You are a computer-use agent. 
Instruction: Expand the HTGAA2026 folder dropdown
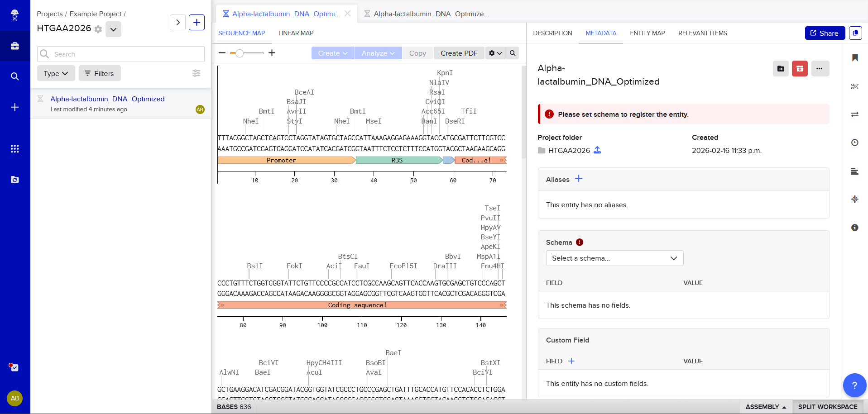[113, 29]
